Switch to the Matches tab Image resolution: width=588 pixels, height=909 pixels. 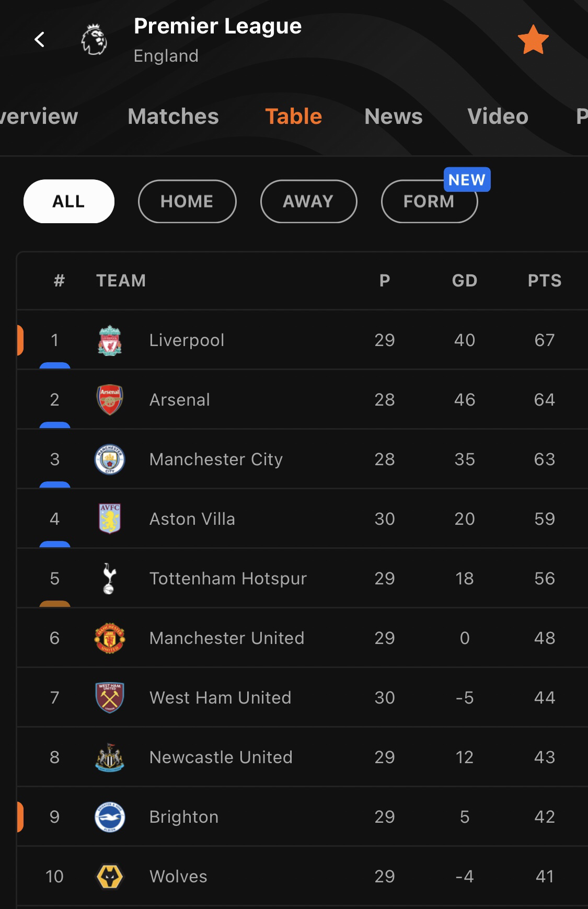(173, 116)
